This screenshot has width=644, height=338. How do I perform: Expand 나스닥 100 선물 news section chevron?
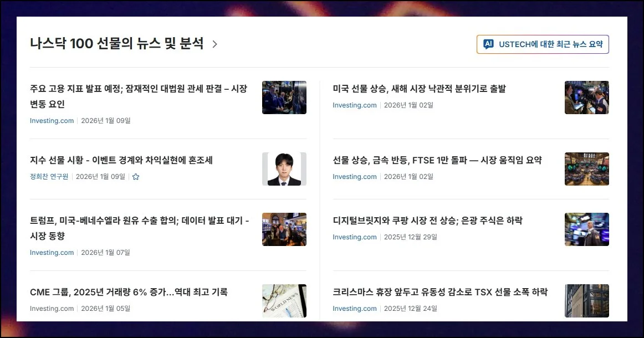pyautogui.click(x=214, y=44)
